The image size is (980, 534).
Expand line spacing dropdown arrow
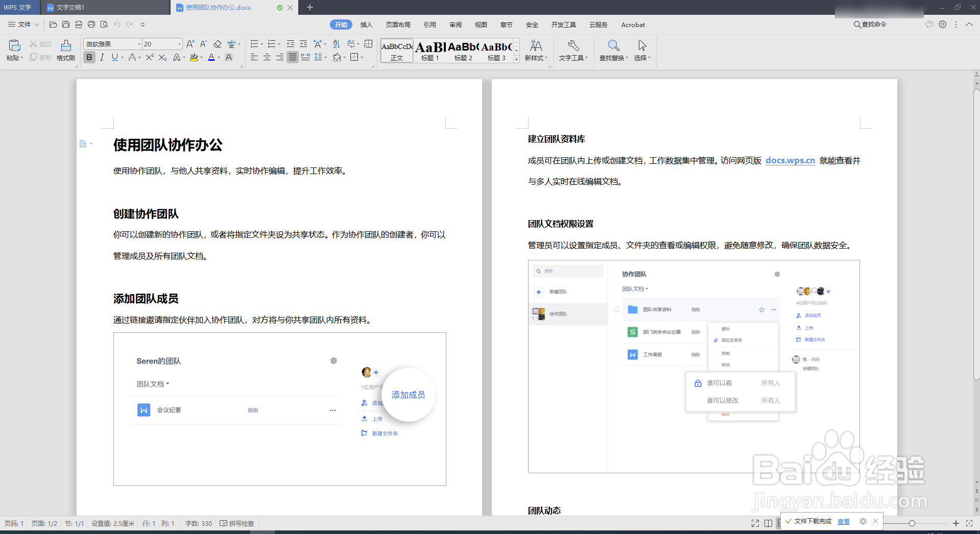point(325,58)
